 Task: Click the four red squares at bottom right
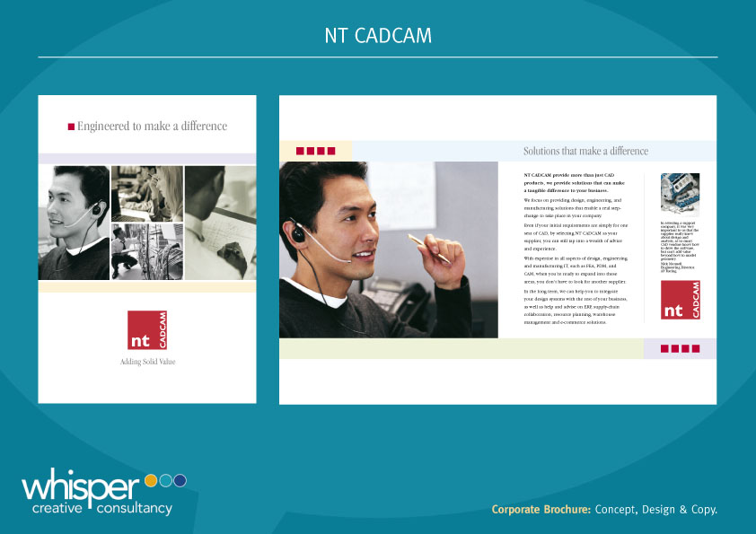(680, 348)
